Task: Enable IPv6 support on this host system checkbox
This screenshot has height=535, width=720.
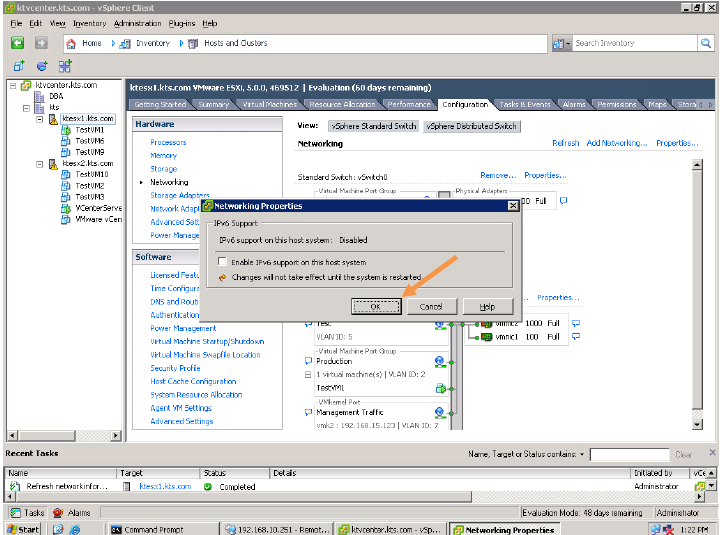Action: [x=223, y=262]
